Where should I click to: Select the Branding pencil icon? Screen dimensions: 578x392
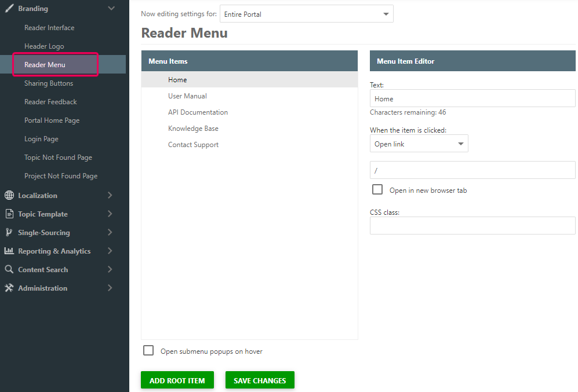(x=9, y=8)
